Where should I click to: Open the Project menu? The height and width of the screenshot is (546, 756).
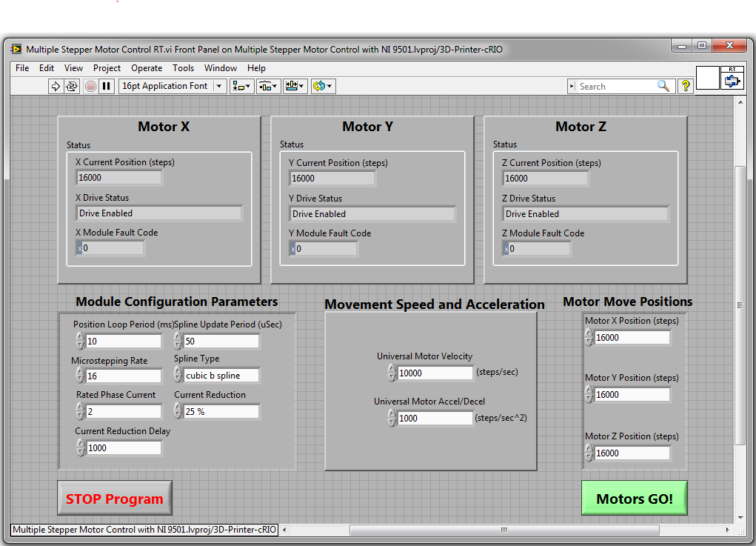tap(107, 68)
